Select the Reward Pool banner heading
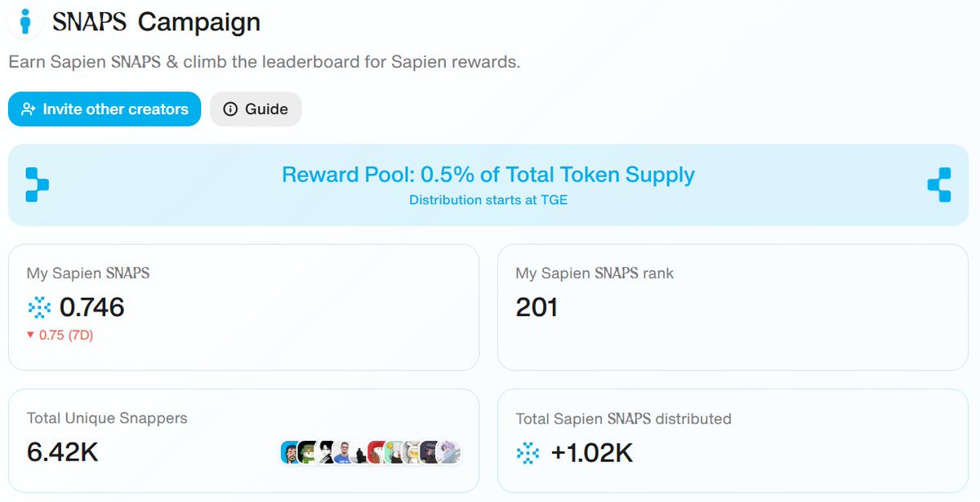The width and height of the screenshot is (980, 502). click(x=488, y=175)
